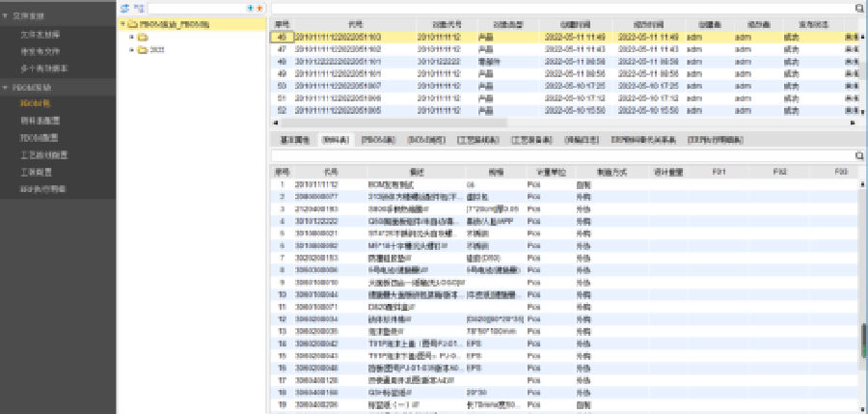
Task: Expand the unnamed folder node in the tree
Action: coord(132,38)
